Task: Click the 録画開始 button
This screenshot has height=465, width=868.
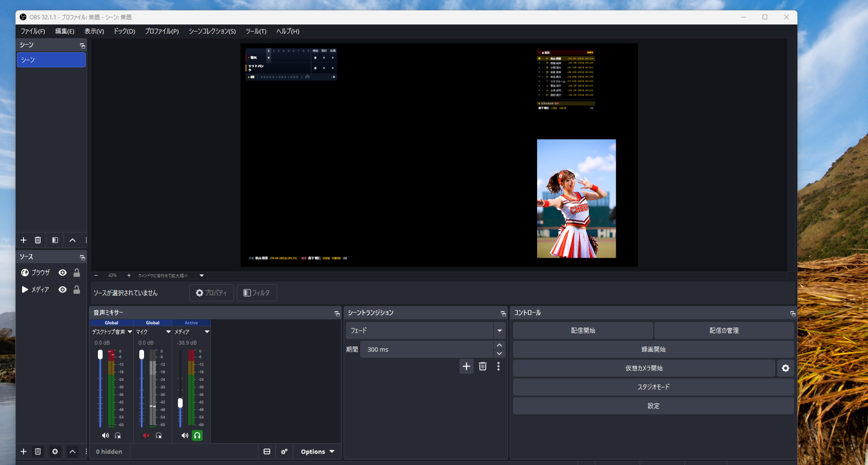Action: [653, 349]
